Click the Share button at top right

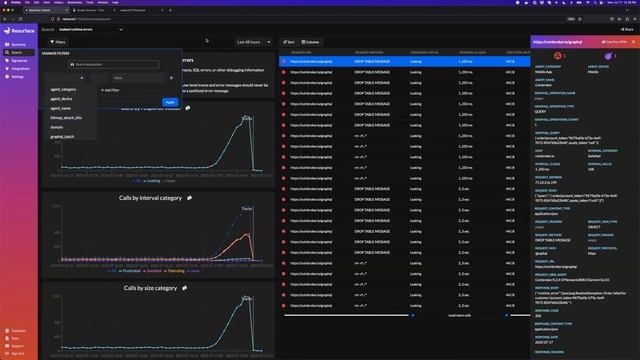[627, 29]
